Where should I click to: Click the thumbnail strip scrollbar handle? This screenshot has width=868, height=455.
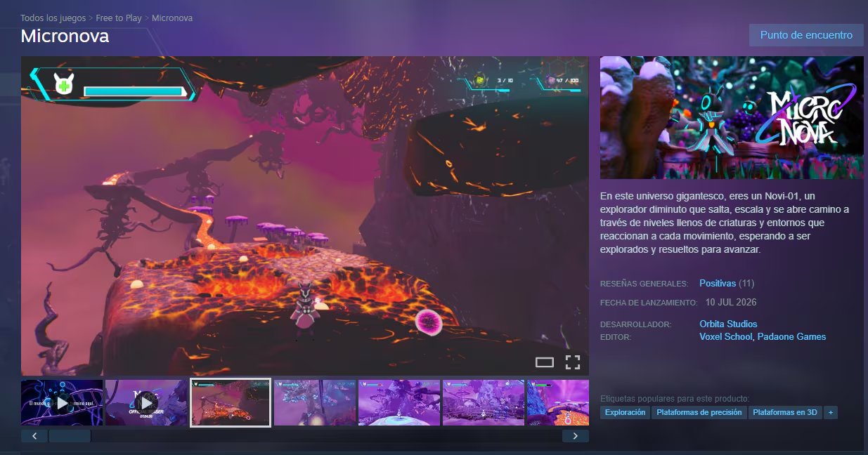(70, 436)
